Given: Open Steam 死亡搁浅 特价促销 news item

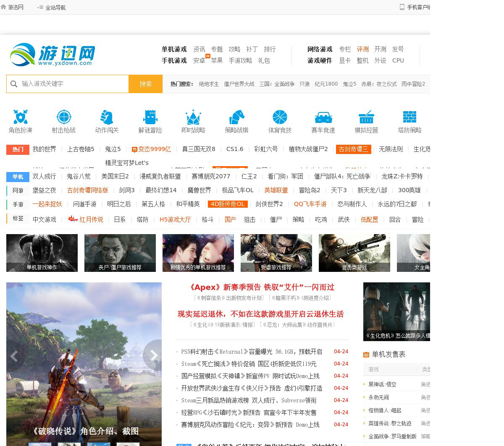Looking at the screenshot, I should point(249,364).
